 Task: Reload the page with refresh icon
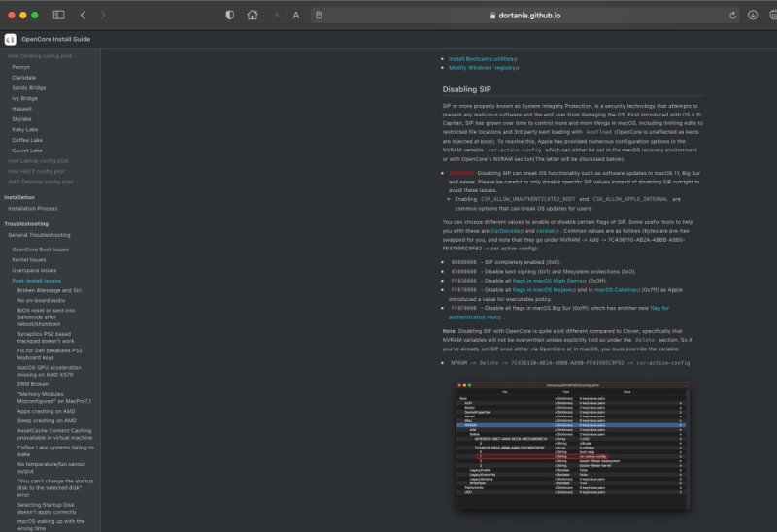click(x=732, y=16)
